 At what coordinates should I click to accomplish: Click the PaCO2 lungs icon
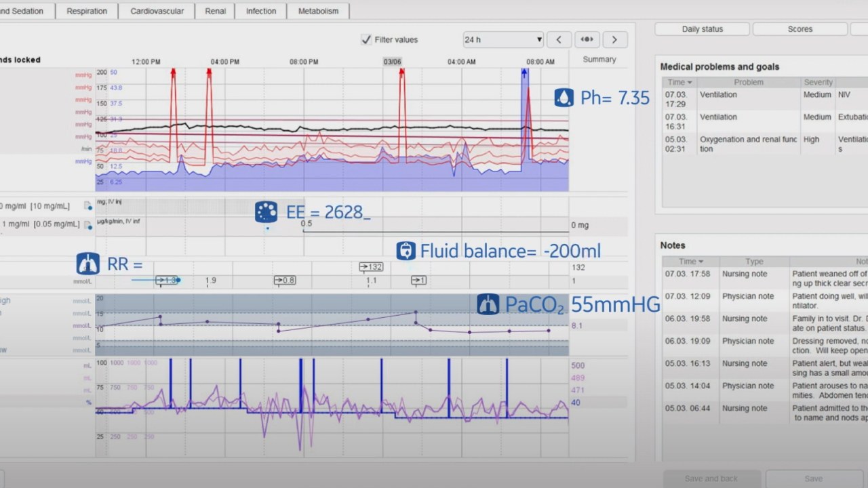[488, 304]
